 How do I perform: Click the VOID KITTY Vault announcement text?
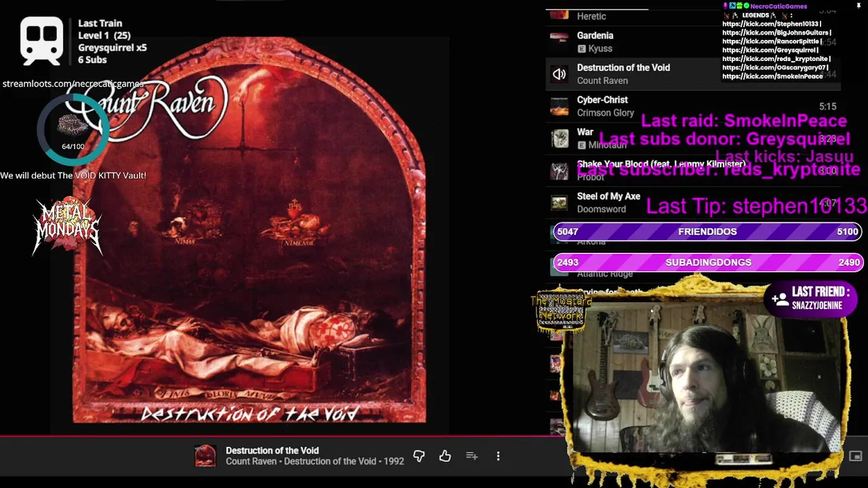[x=73, y=176]
